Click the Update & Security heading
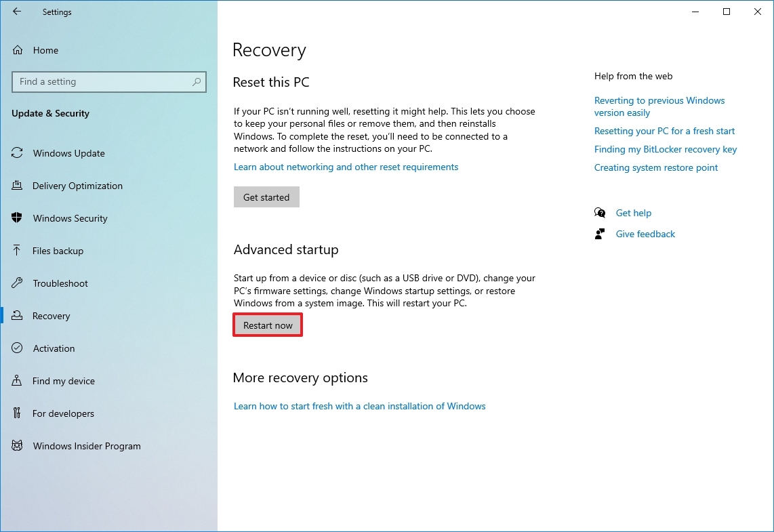The image size is (774, 532). [50, 113]
